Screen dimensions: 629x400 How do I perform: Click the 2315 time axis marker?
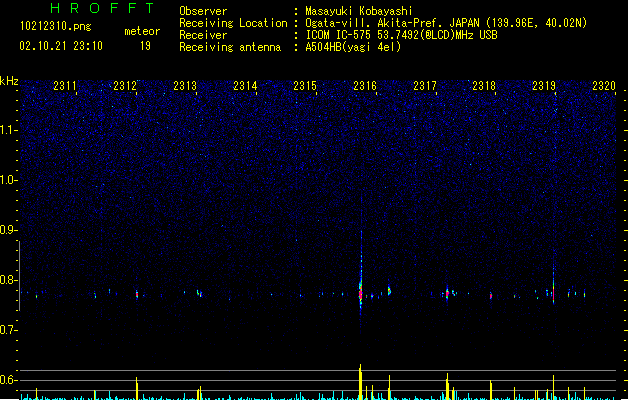(x=305, y=86)
